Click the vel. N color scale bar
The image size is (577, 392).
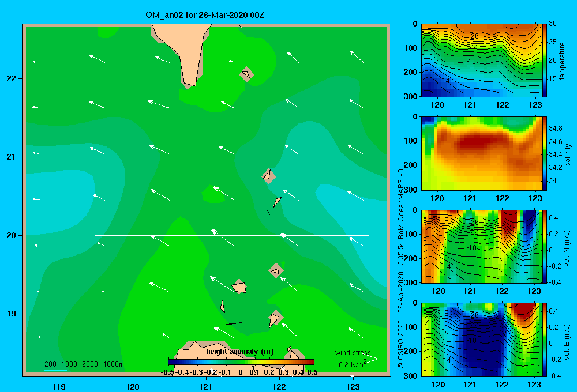[x=545, y=246]
